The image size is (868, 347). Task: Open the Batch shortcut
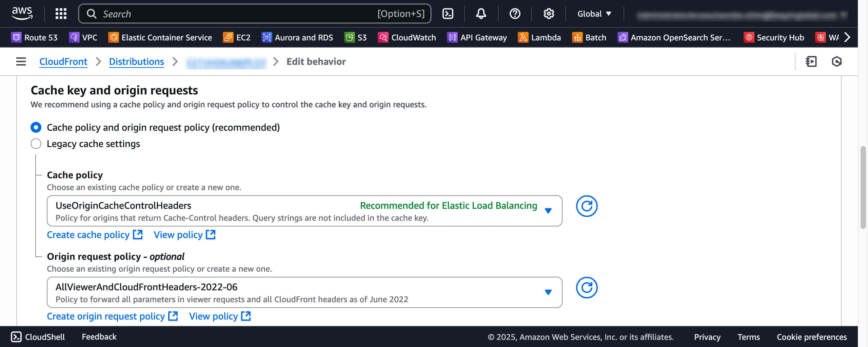tap(589, 37)
